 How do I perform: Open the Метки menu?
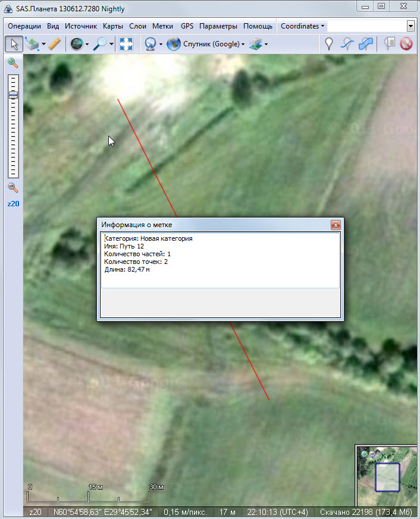pos(162,26)
